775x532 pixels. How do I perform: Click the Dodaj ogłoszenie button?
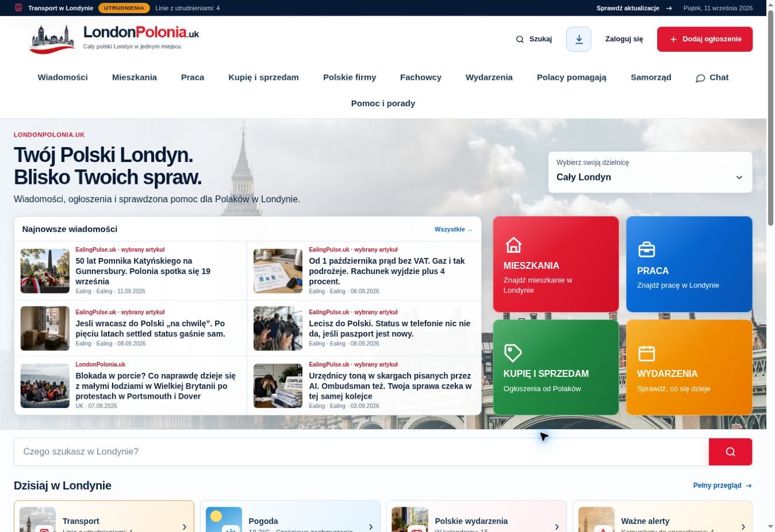tap(705, 39)
